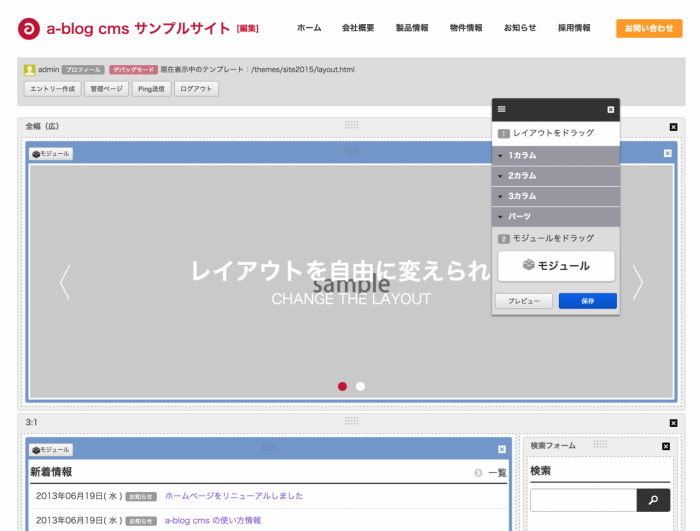The height and width of the screenshot is (531, 700).
Task: Open the 製品情報 navigation item
Action: (x=412, y=28)
